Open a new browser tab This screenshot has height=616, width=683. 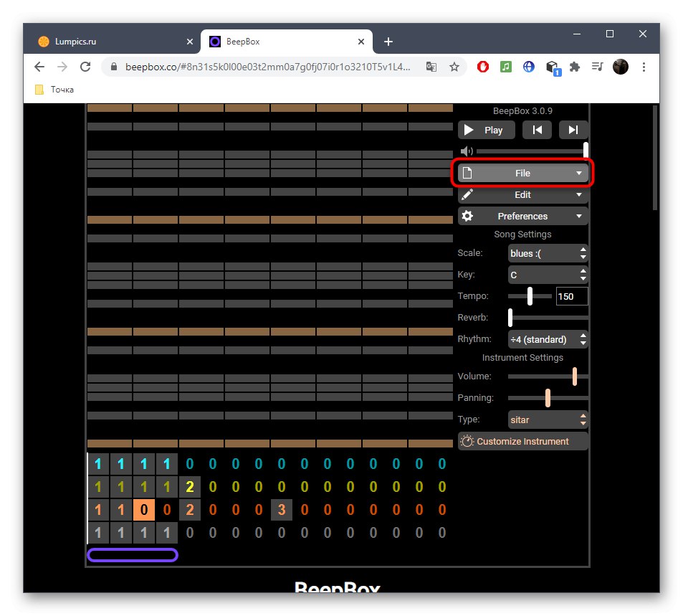pyautogui.click(x=388, y=42)
